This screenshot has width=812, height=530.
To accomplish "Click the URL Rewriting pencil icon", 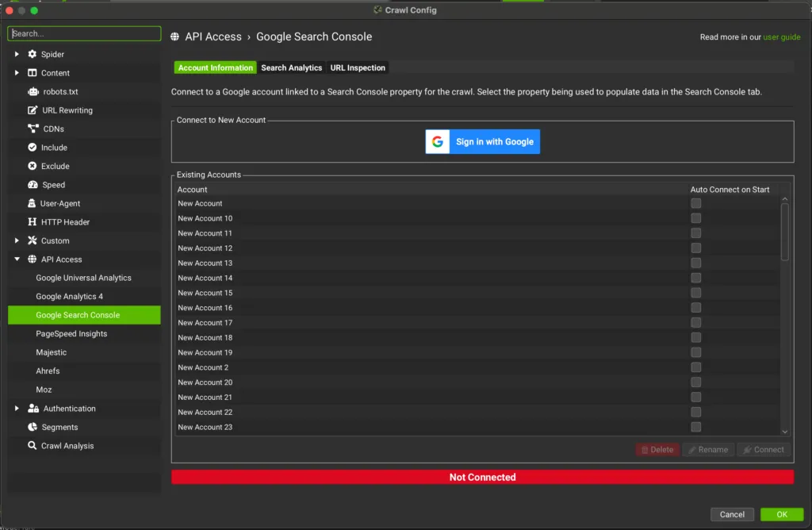I will pyautogui.click(x=32, y=109).
